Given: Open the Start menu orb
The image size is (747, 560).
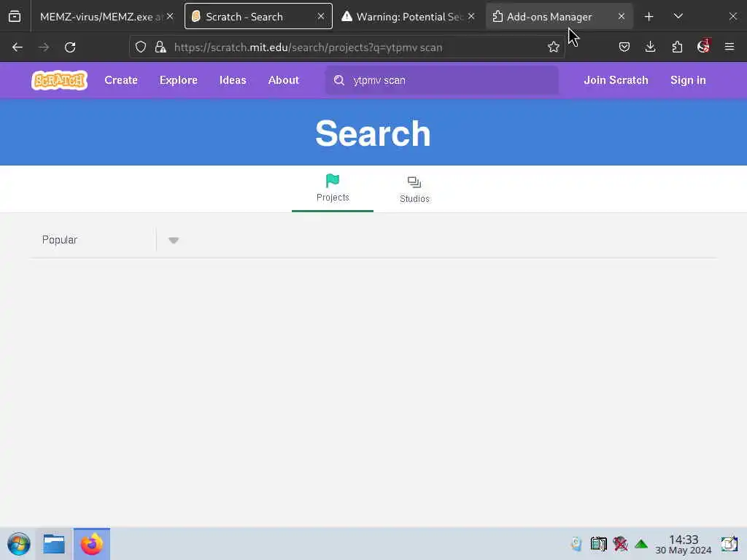Looking at the screenshot, I should click(x=18, y=544).
